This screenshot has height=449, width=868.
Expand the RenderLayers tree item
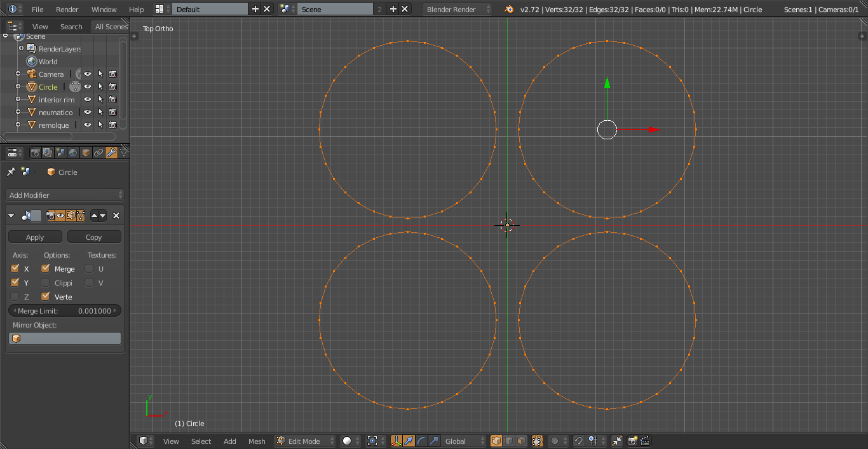click(21, 48)
